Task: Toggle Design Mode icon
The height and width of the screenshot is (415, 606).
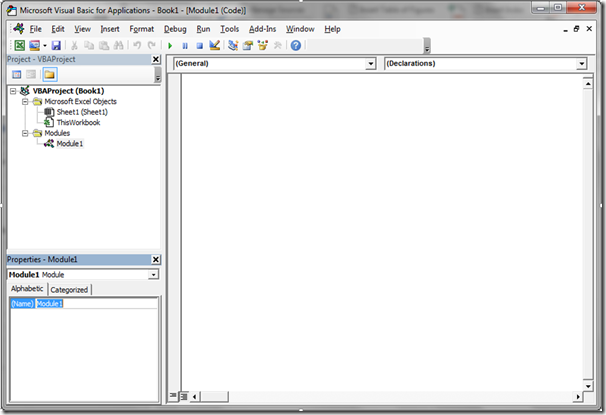Action: coord(214,45)
